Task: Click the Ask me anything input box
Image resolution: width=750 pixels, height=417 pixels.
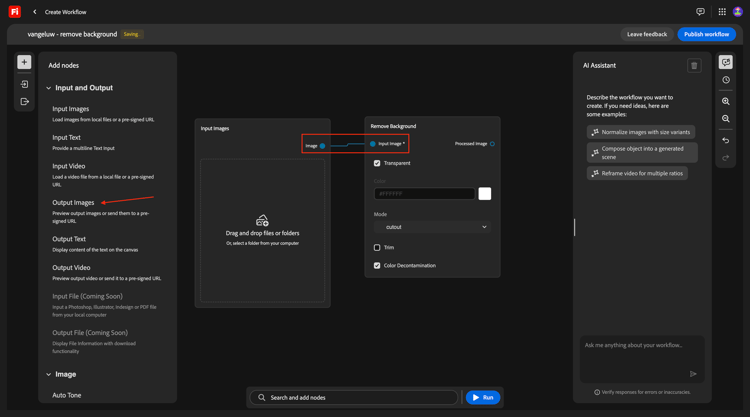Action: 642,359
